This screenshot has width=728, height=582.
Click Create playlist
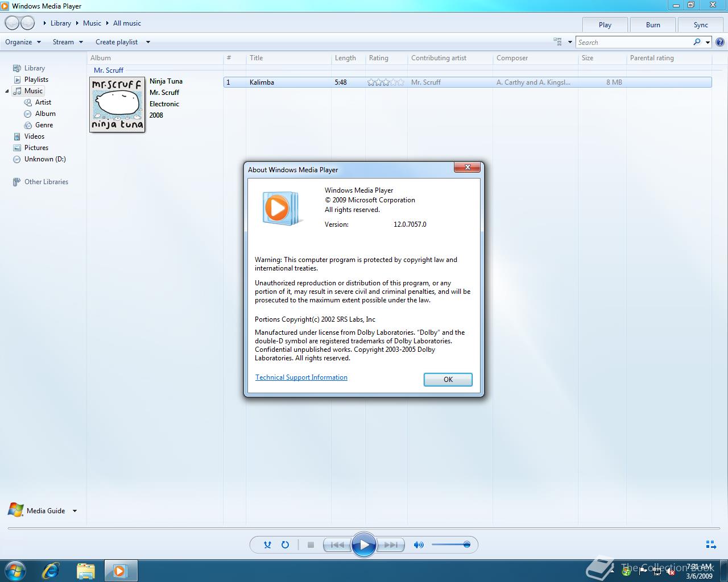[117, 42]
